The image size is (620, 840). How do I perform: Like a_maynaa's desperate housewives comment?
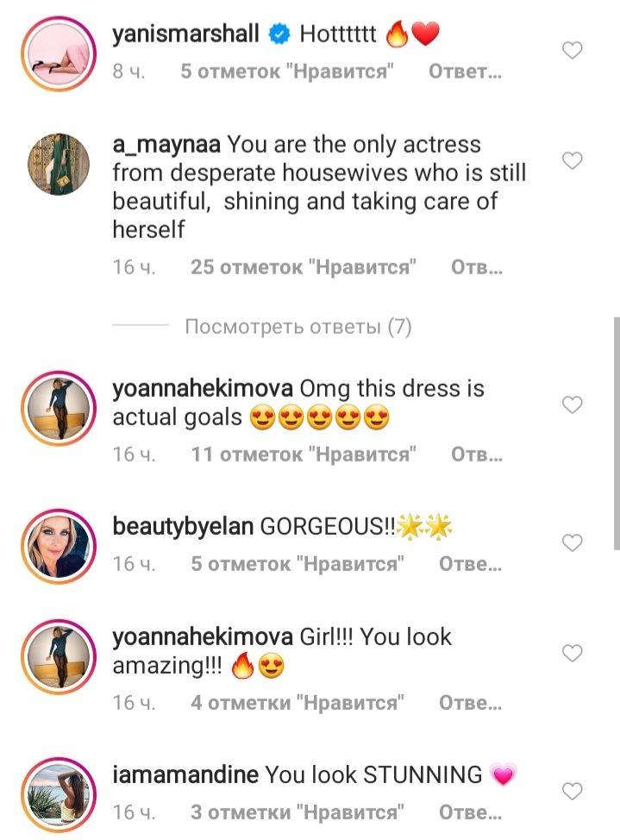[573, 160]
